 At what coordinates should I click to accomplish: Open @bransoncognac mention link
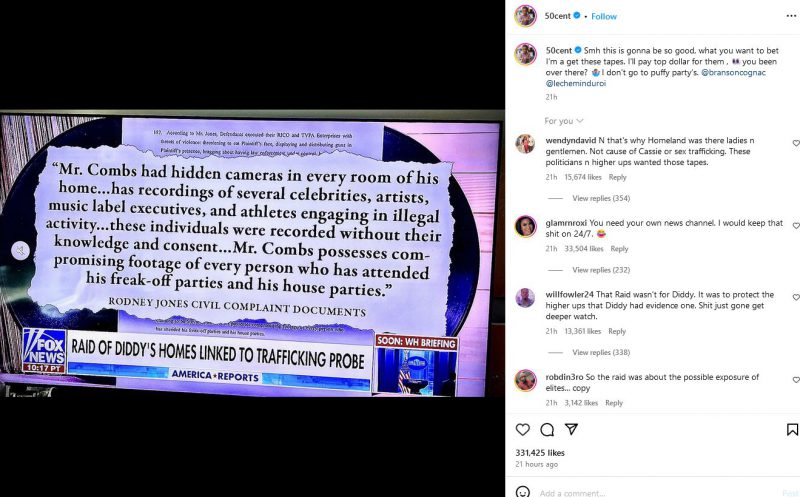734,72
